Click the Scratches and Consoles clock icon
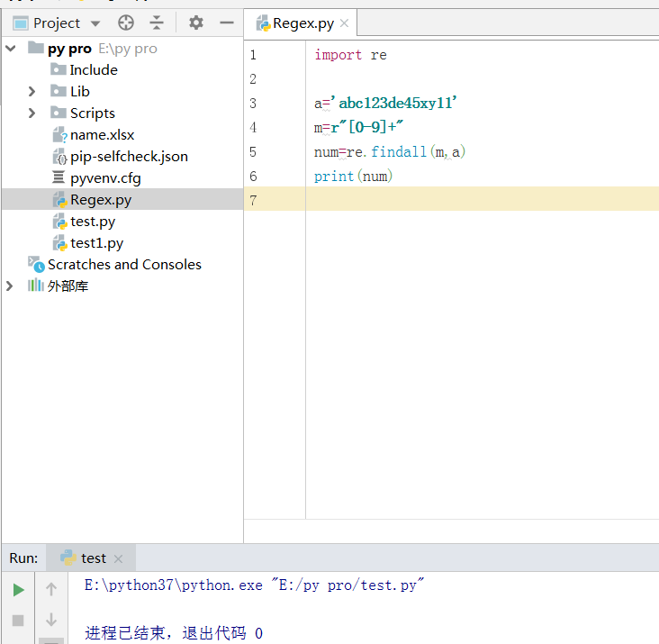 pos(36,265)
